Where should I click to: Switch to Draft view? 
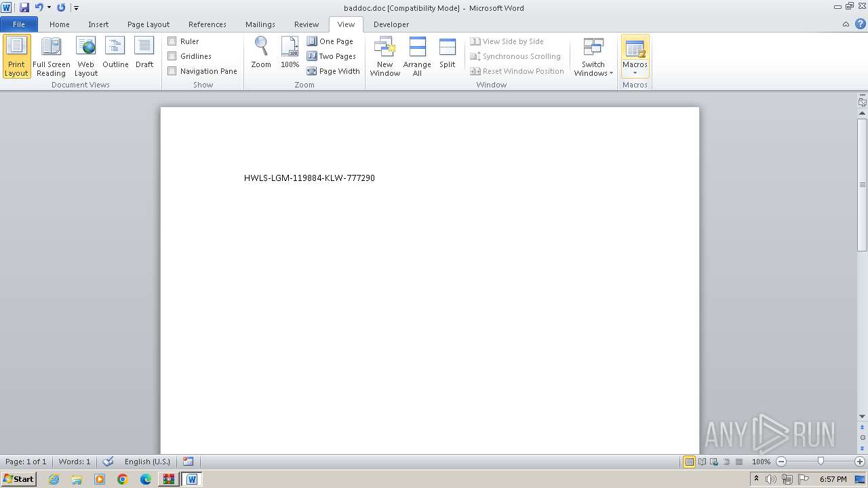144,53
